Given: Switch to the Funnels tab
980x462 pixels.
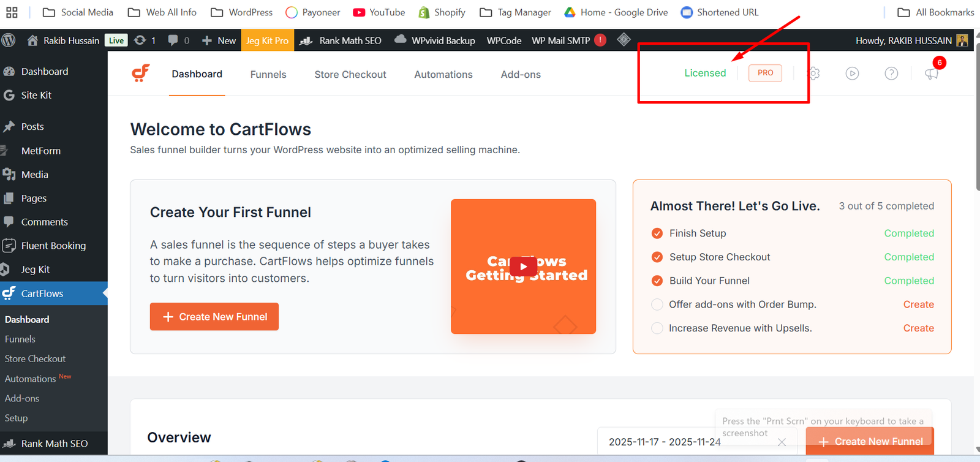Looking at the screenshot, I should pos(268,74).
